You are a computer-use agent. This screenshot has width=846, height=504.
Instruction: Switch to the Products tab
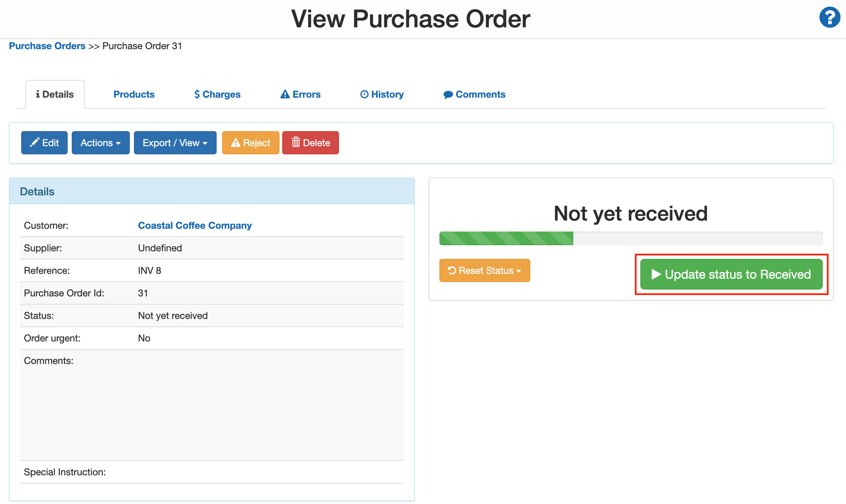(134, 94)
